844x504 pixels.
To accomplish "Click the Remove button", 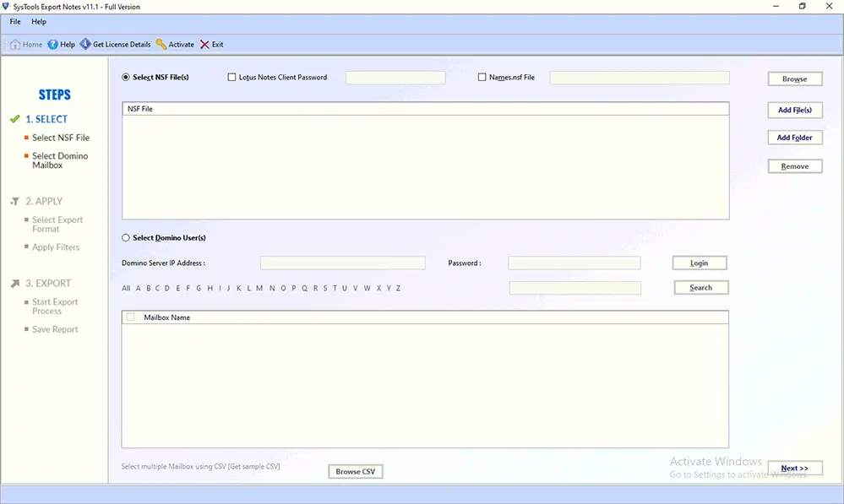I will 795,166.
